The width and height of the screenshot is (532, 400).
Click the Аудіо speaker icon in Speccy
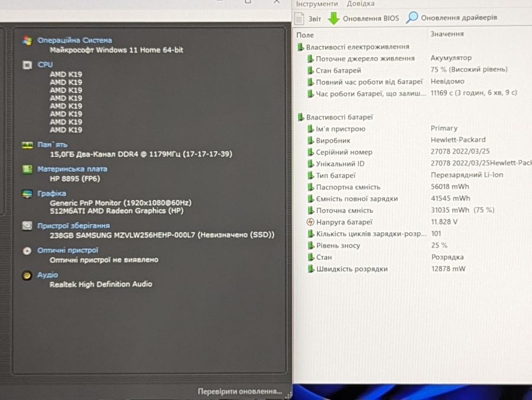(x=27, y=275)
